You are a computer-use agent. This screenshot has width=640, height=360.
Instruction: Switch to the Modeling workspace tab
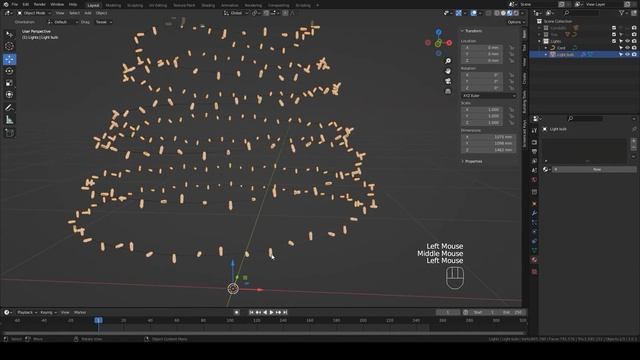point(113,5)
